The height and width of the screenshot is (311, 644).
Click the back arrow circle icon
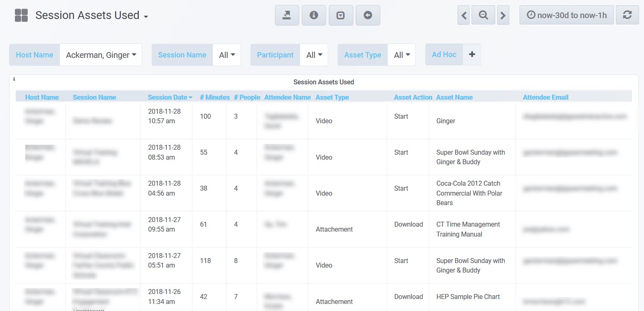pyautogui.click(x=367, y=15)
